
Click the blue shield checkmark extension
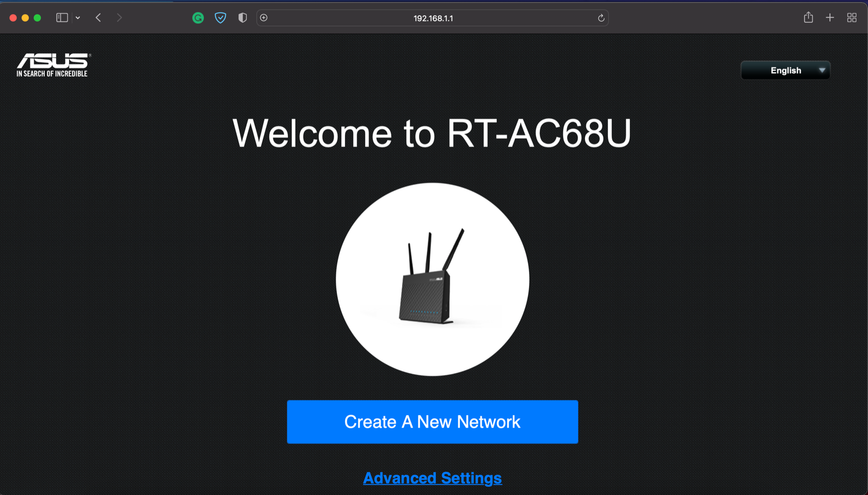pyautogui.click(x=220, y=18)
